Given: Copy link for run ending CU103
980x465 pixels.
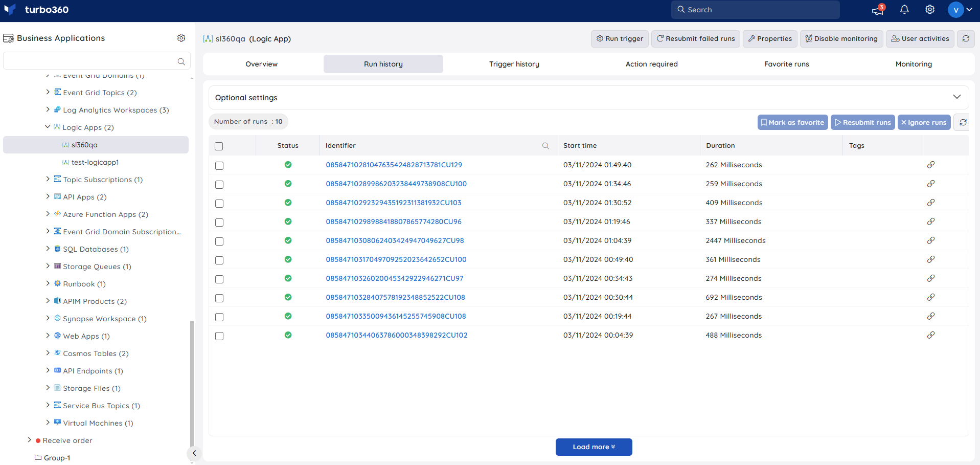Looking at the screenshot, I should (x=931, y=203).
